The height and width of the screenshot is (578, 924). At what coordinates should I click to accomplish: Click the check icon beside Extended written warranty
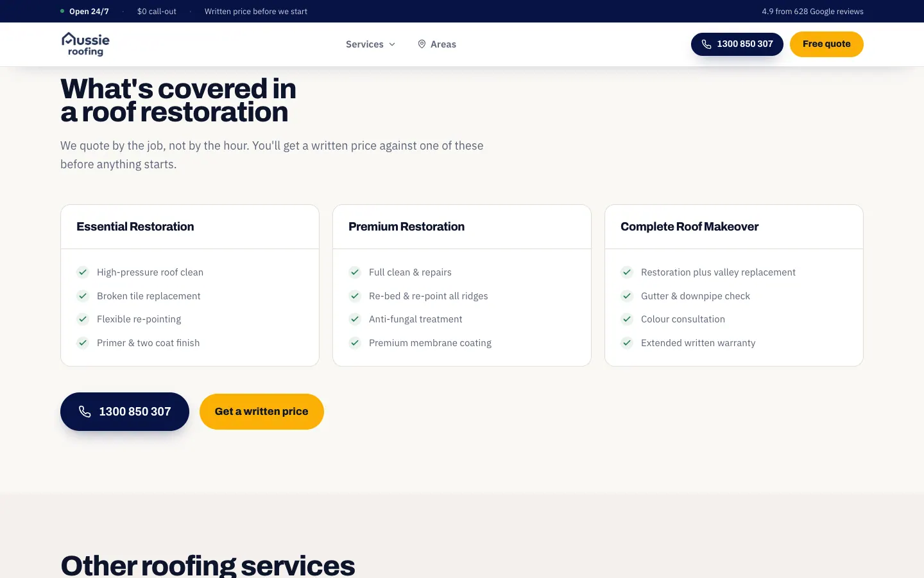point(627,343)
